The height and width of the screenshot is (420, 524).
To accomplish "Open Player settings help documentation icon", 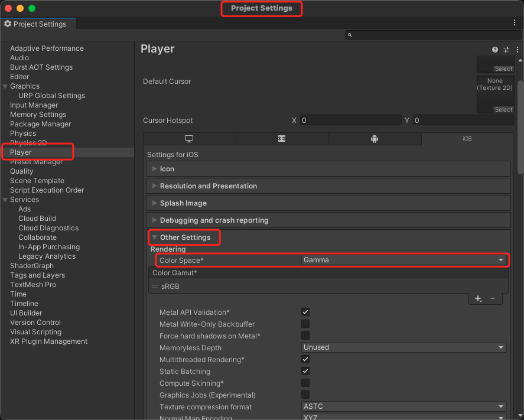I will [x=495, y=50].
